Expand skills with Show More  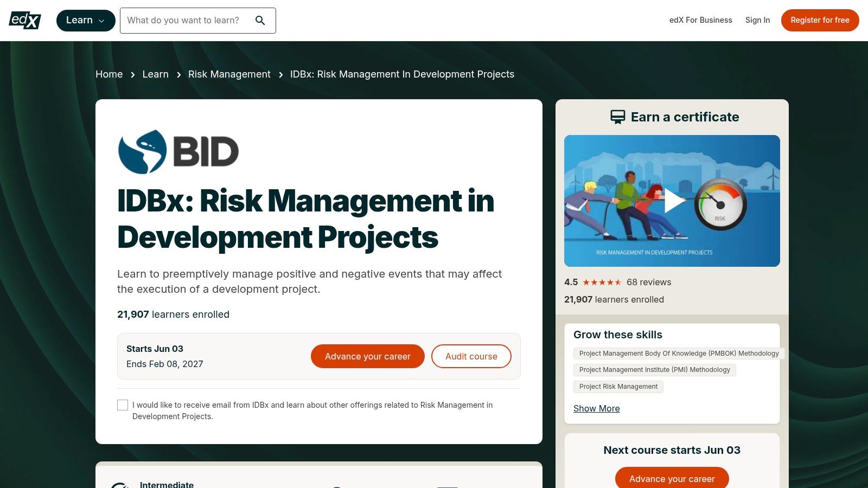tap(596, 408)
